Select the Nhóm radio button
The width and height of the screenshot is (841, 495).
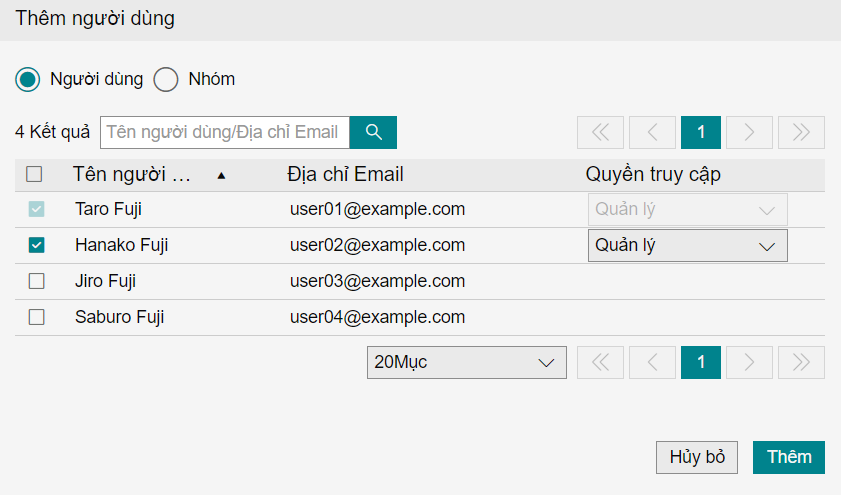pos(166,79)
